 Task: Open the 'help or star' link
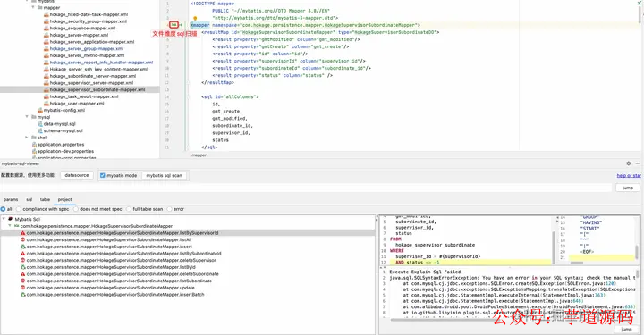(629, 175)
